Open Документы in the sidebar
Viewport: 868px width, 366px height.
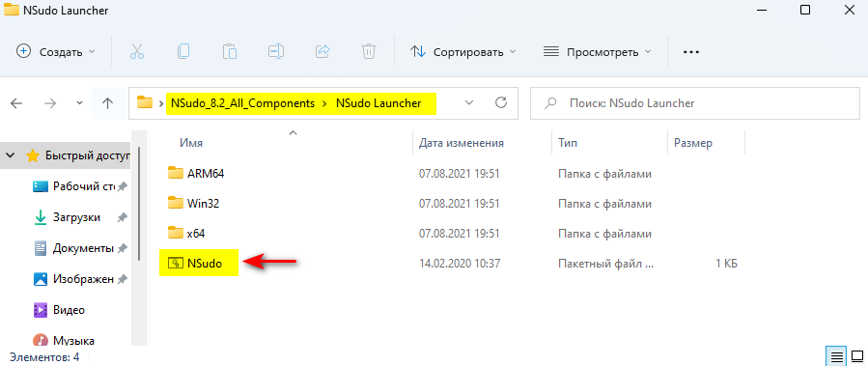tap(83, 248)
